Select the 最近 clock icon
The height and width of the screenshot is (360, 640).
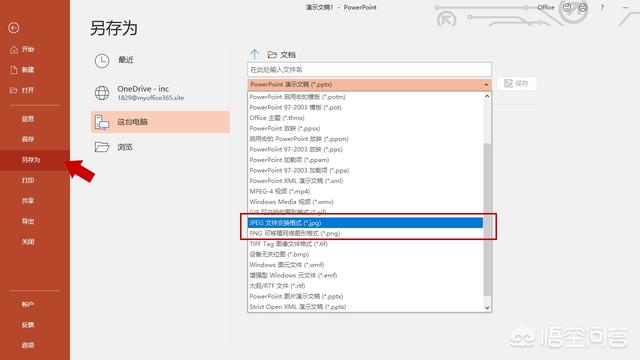click(x=102, y=61)
